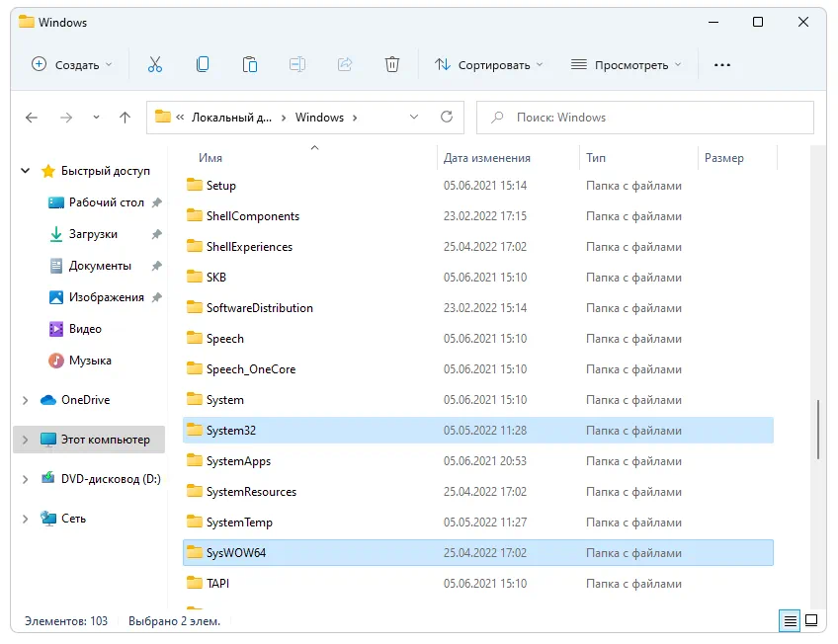This screenshot has height=644, width=838.
Task: Switch to compact list view
Action: pyautogui.click(x=789, y=621)
